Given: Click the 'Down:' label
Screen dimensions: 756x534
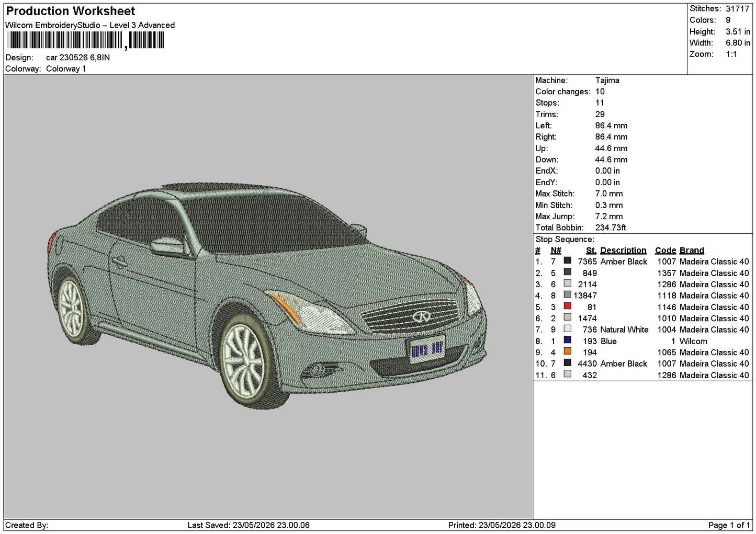Looking at the screenshot, I should [x=547, y=160].
